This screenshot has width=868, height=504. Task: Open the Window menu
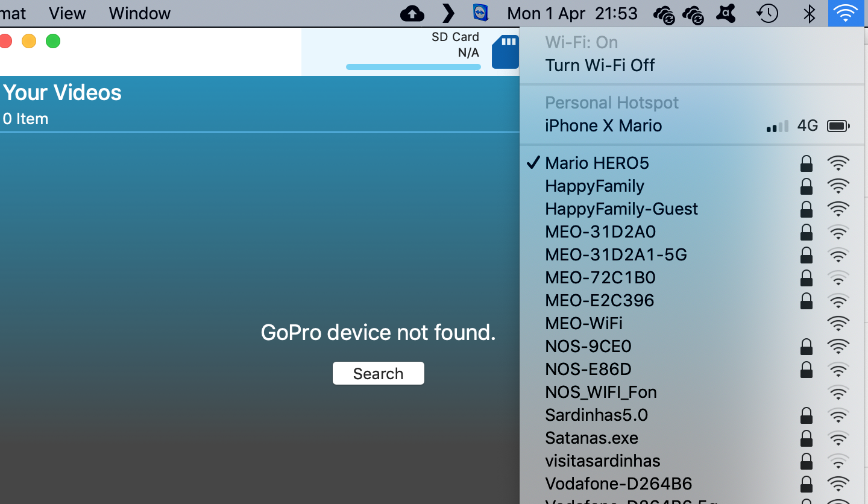coord(140,13)
